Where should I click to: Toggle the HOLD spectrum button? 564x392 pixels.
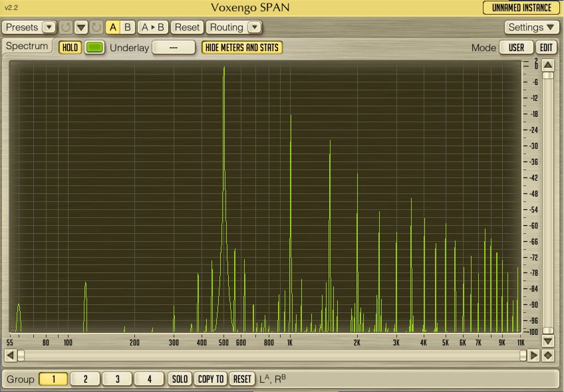click(x=69, y=48)
